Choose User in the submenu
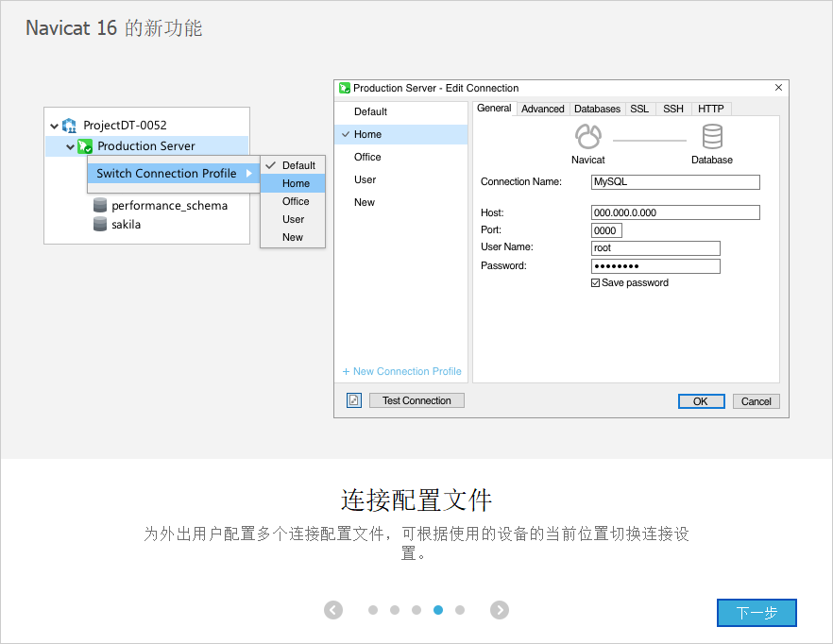 click(x=293, y=219)
